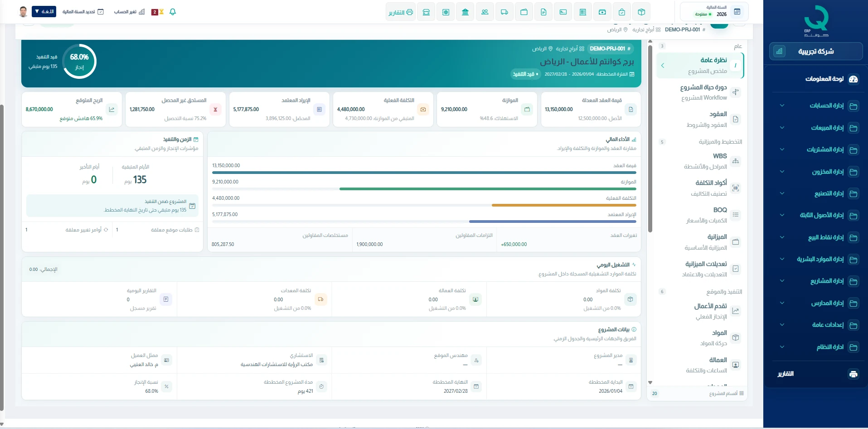Click the dashboard gauge icon beside لوحة المعلومات

[x=853, y=79]
